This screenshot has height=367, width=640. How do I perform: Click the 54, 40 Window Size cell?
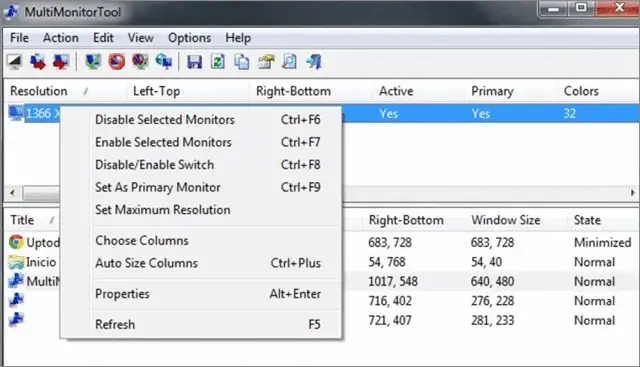pyautogui.click(x=486, y=262)
